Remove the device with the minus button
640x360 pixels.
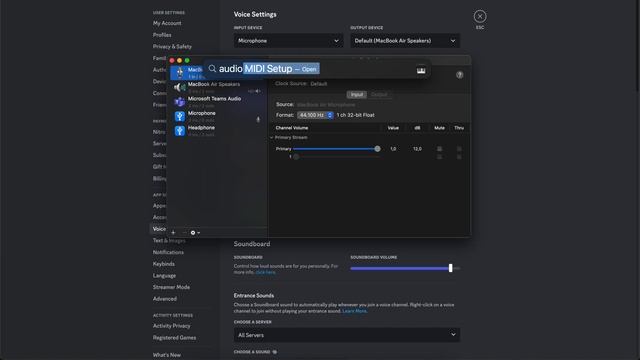(184, 232)
